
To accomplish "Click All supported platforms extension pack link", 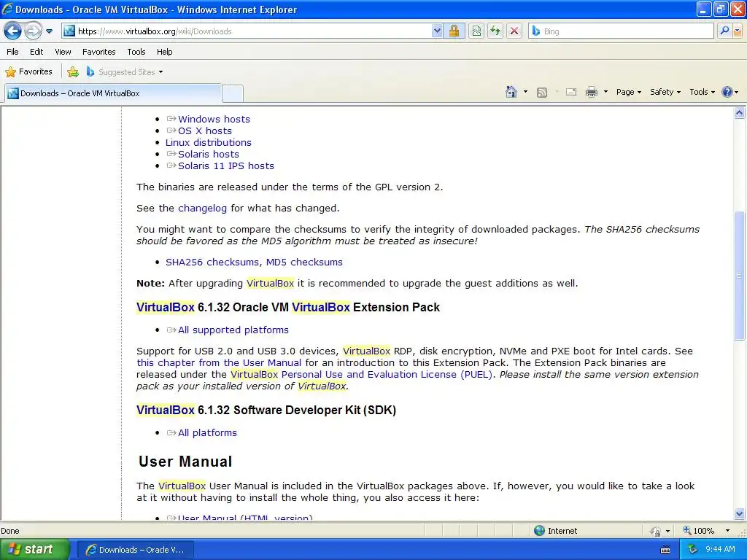I will pos(233,330).
